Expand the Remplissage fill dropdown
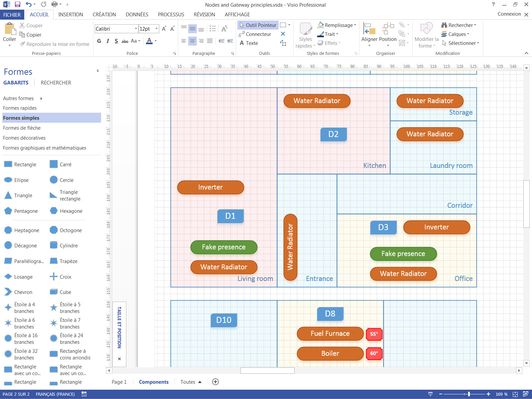 click(355, 25)
